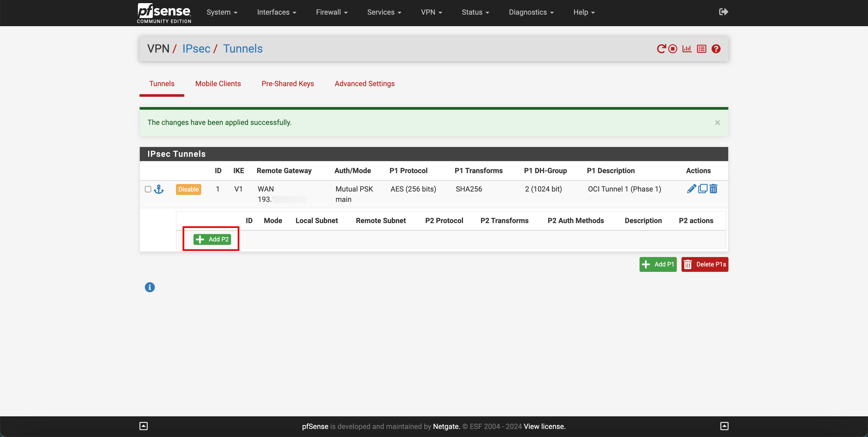The image size is (868, 437).
Task: Switch to the Pre-Shared Keys tab
Action: pyautogui.click(x=288, y=84)
